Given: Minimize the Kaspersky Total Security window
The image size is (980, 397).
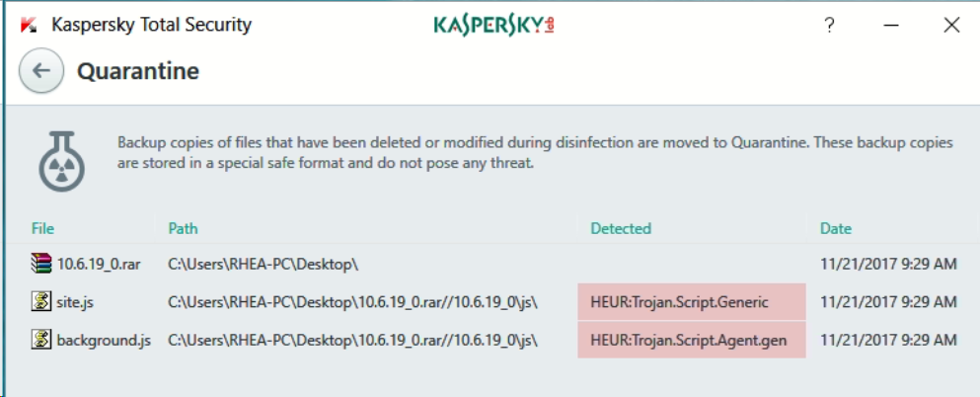Looking at the screenshot, I should [891, 26].
